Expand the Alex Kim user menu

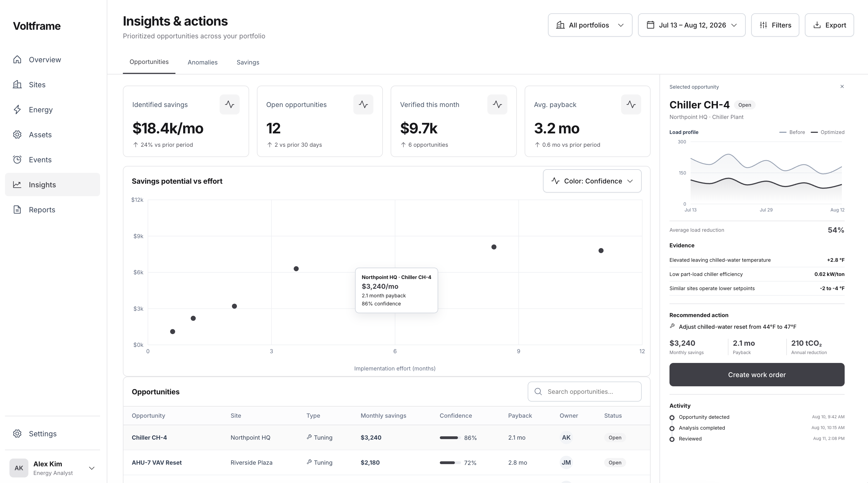[x=52, y=468]
